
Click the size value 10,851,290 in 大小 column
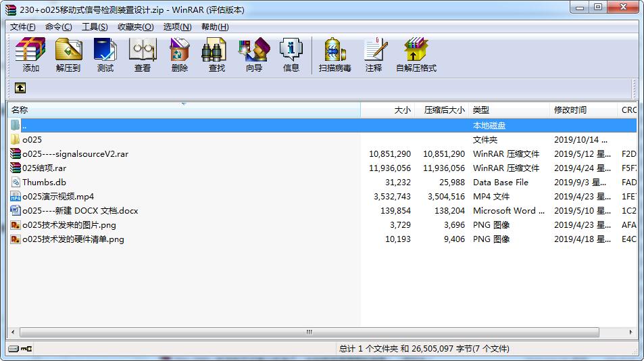pyautogui.click(x=390, y=153)
